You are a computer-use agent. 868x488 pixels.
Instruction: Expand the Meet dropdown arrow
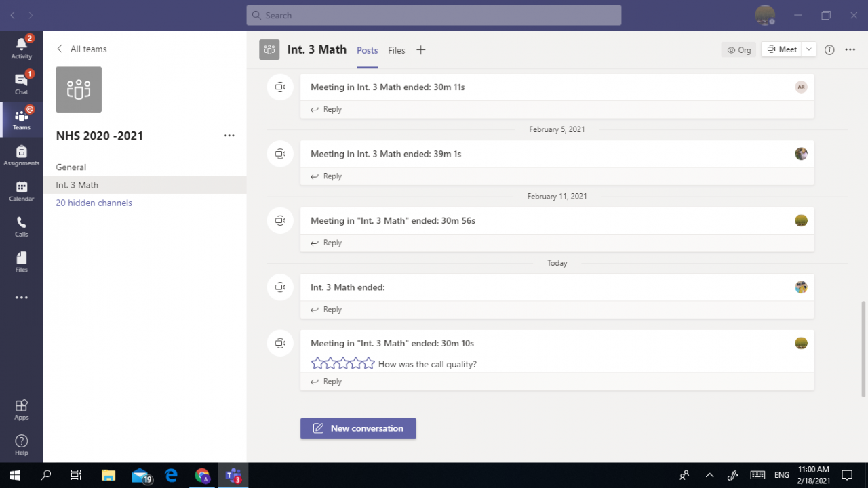pyautogui.click(x=809, y=49)
